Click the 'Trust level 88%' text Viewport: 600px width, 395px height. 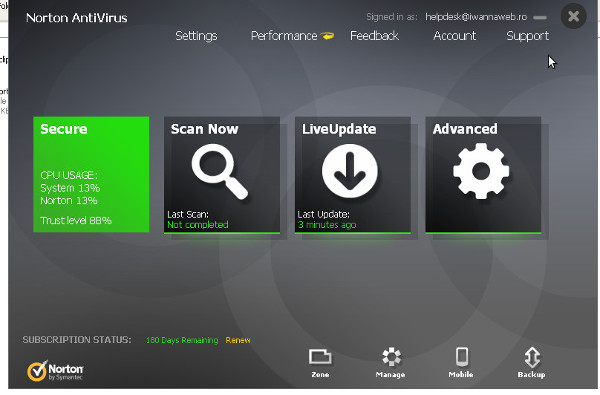point(76,220)
